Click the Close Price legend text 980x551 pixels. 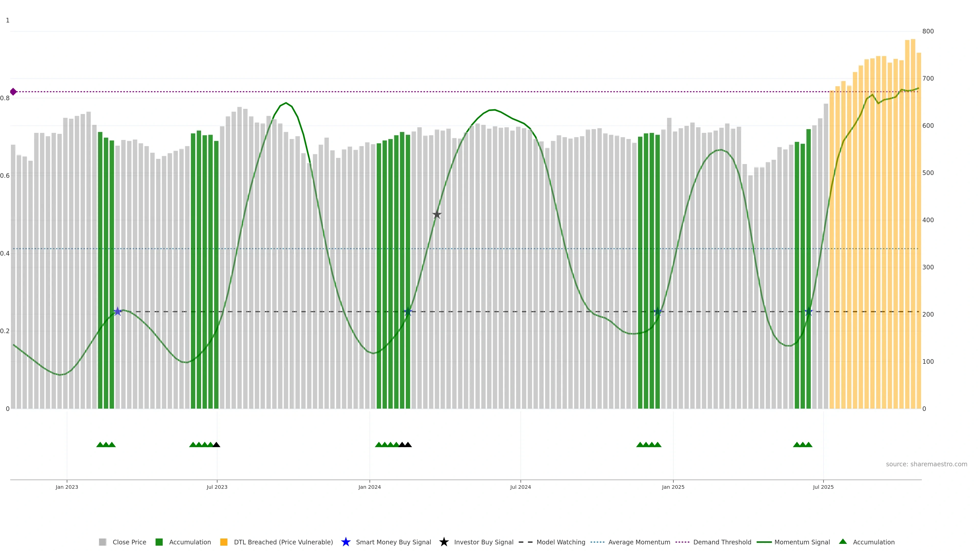pos(129,542)
